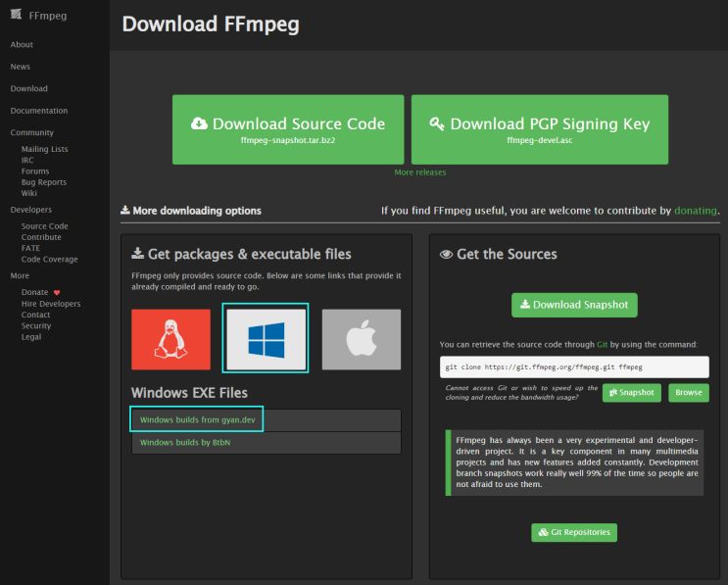Image resolution: width=728 pixels, height=585 pixels.
Task: Open Mailing Lists link
Action: click(x=44, y=149)
